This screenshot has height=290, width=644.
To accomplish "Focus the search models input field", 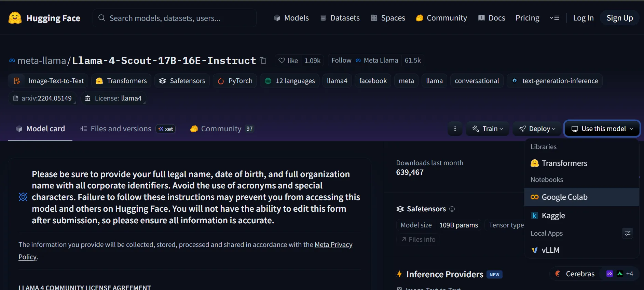I will tap(175, 18).
